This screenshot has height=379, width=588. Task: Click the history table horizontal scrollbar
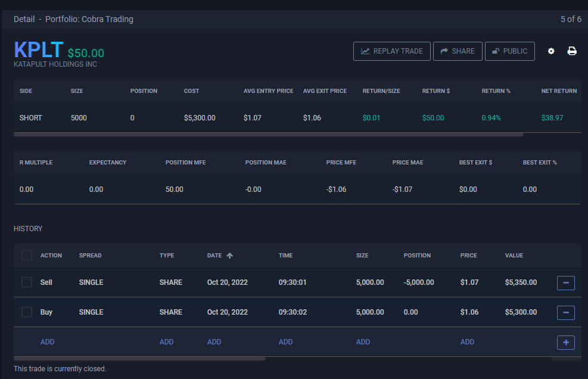point(139,359)
